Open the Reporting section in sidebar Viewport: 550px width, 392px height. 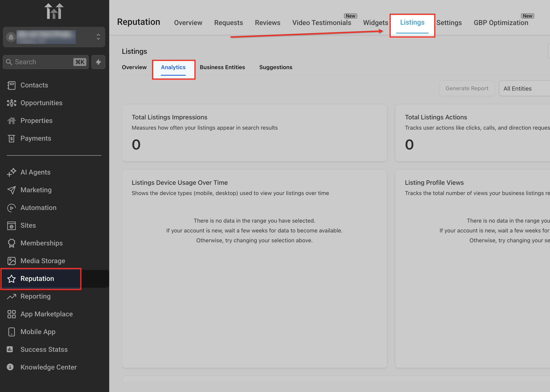(x=35, y=296)
